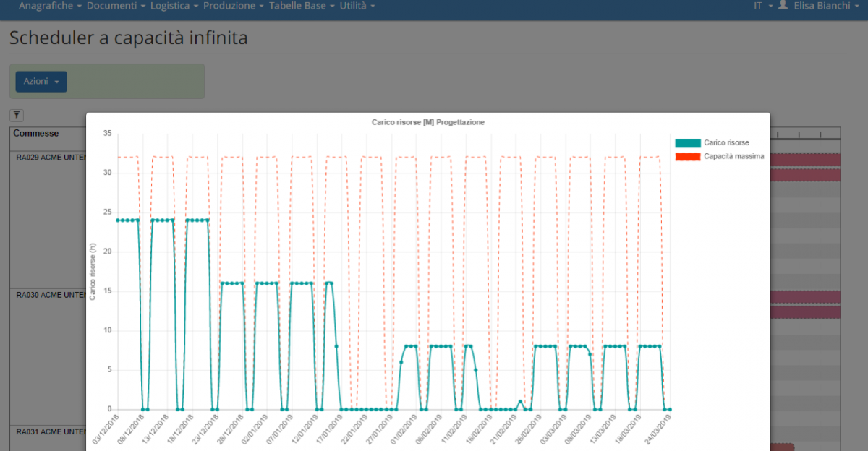Image resolution: width=868 pixels, height=451 pixels.
Task: Click the red Capacità massima color swatch
Action: coord(687,156)
